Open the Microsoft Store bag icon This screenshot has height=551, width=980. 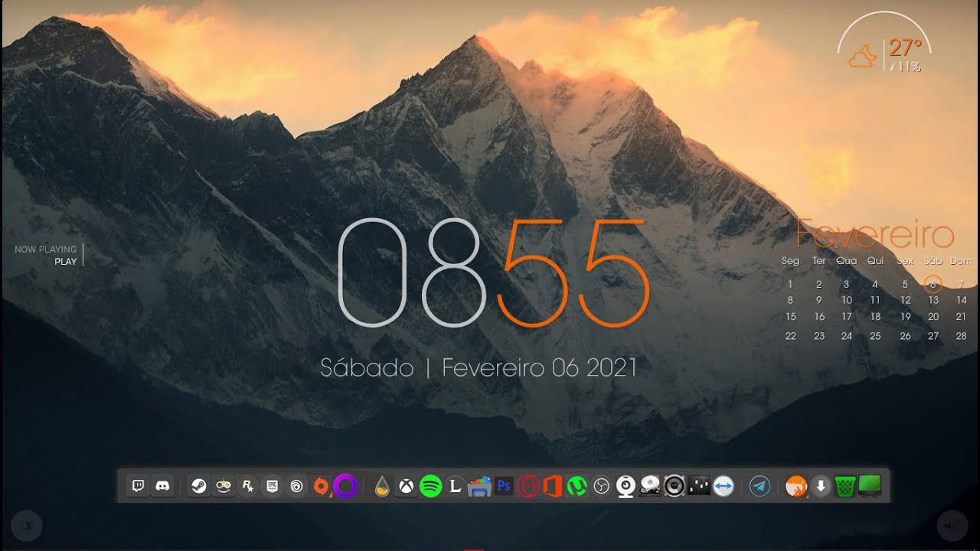point(479,486)
